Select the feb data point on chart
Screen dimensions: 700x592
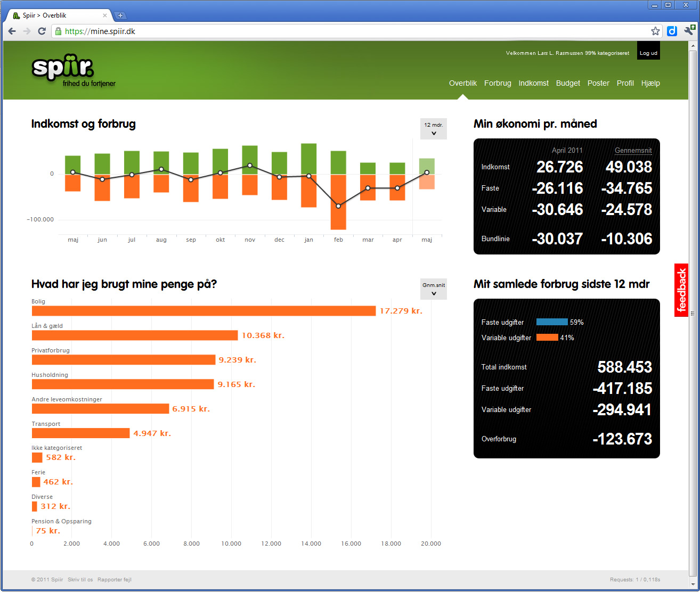pos(338,206)
